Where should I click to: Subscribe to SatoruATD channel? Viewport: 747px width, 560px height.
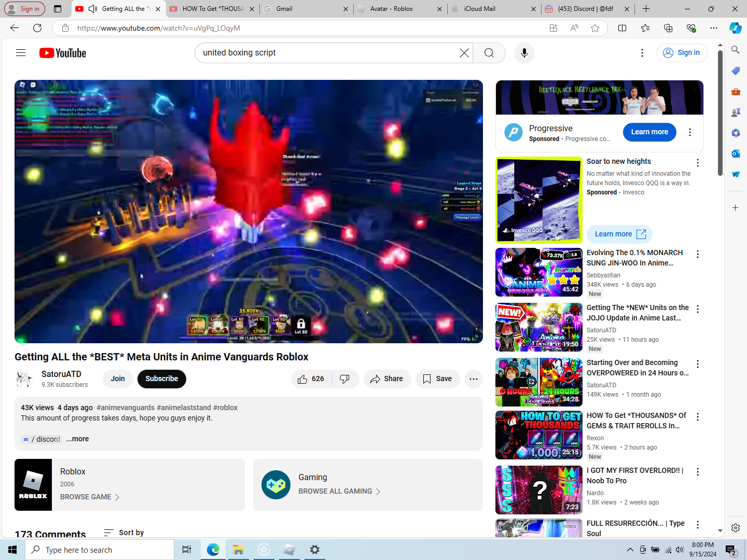coord(162,379)
